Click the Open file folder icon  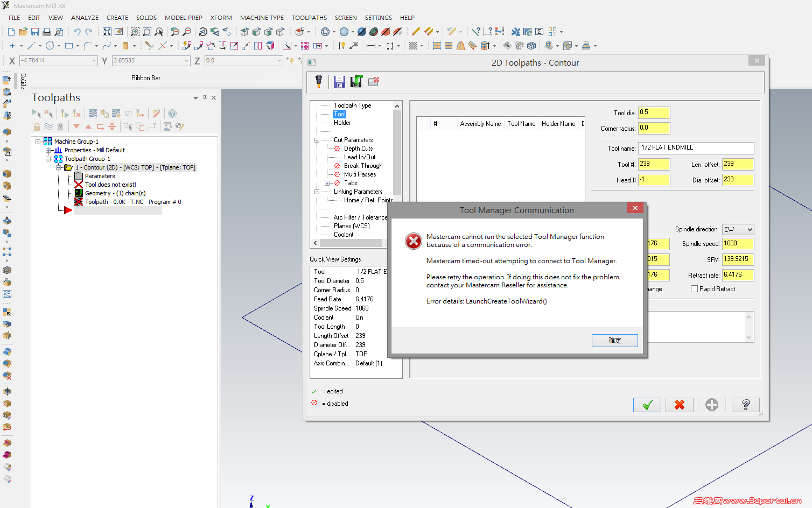[x=23, y=32]
